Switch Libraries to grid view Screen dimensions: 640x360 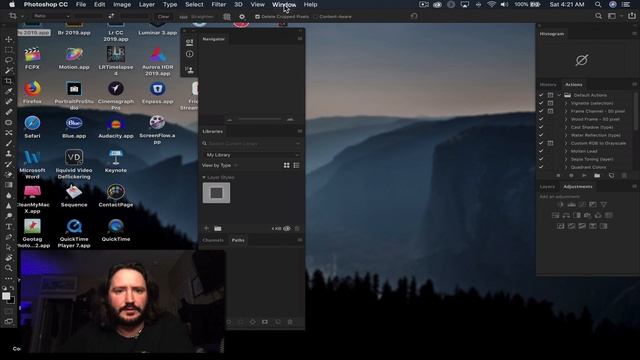click(287, 165)
